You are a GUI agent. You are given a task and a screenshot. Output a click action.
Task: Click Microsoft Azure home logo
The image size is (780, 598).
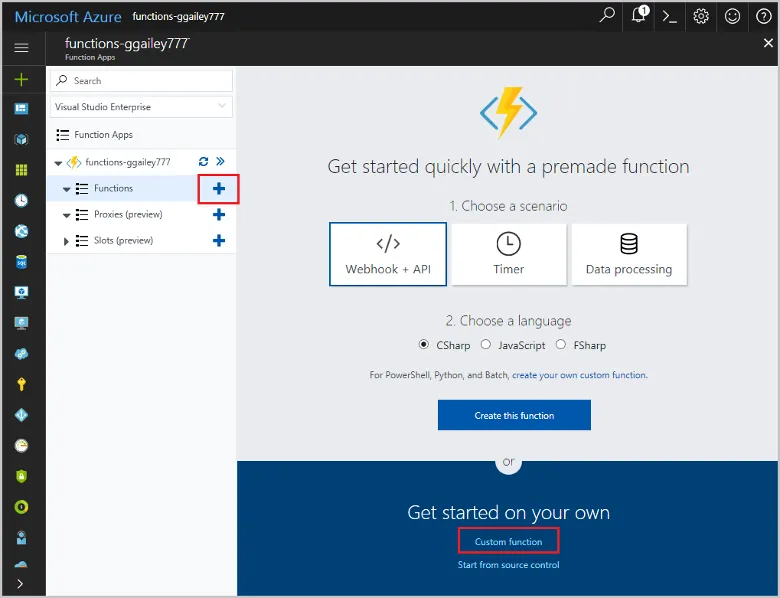point(68,16)
